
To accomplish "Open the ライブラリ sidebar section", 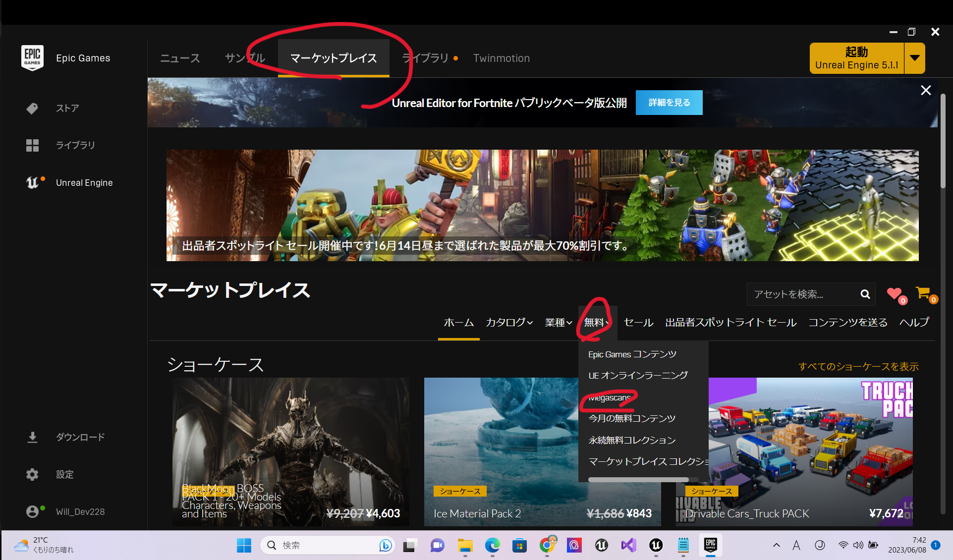I will 75,145.
